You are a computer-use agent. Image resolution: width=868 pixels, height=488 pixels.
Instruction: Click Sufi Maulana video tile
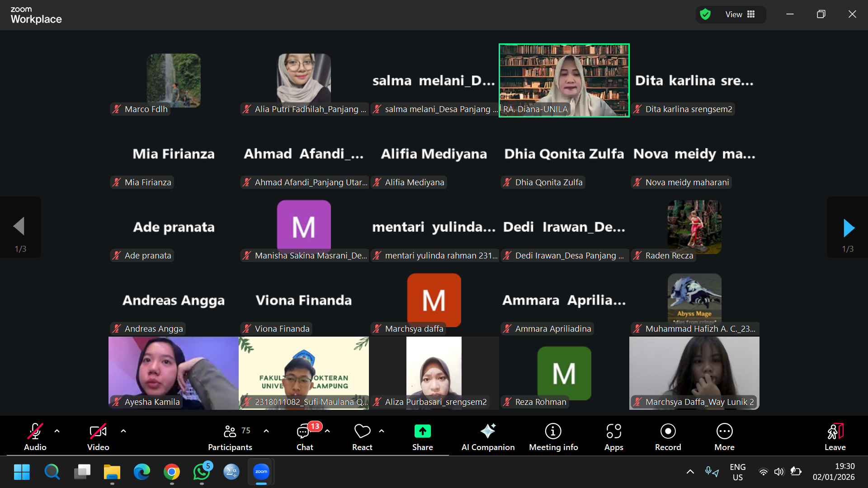[x=304, y=373]
